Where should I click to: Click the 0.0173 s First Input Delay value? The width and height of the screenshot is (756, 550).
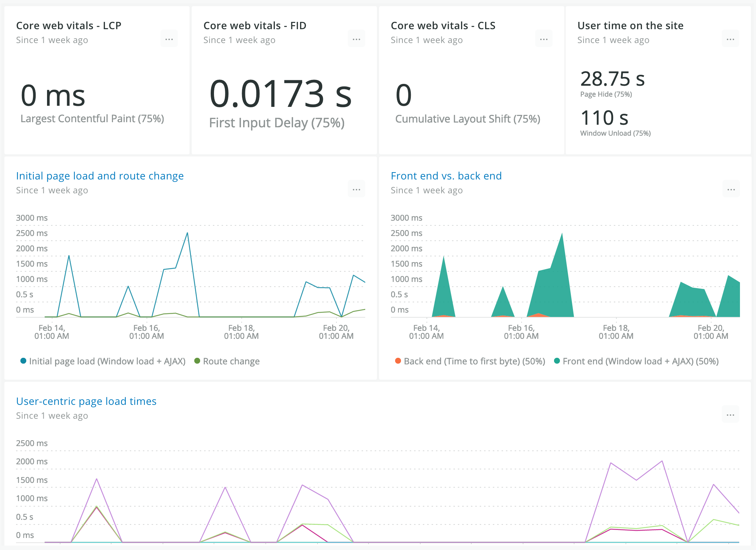point(281,94)
